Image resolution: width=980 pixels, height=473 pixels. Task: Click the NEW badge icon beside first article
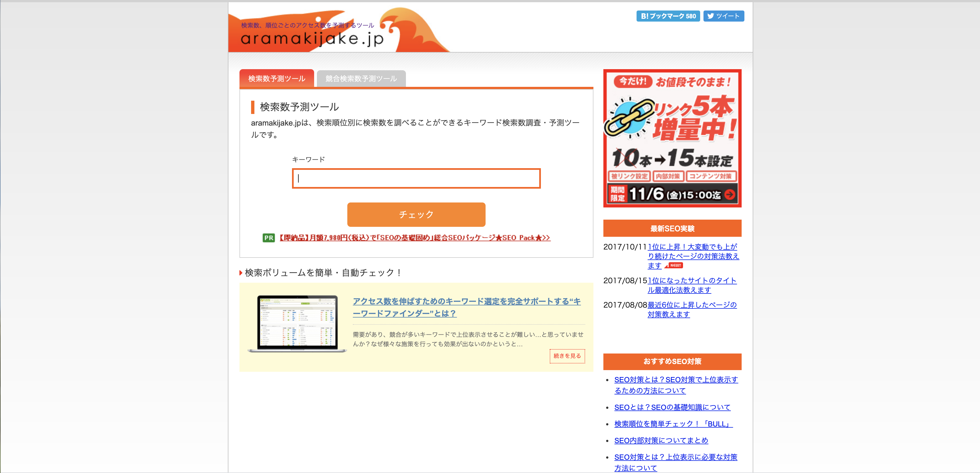pos(674,265)
